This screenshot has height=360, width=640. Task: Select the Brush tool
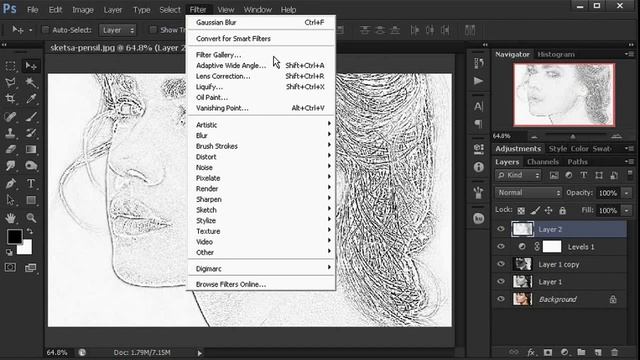coord(31,117)
